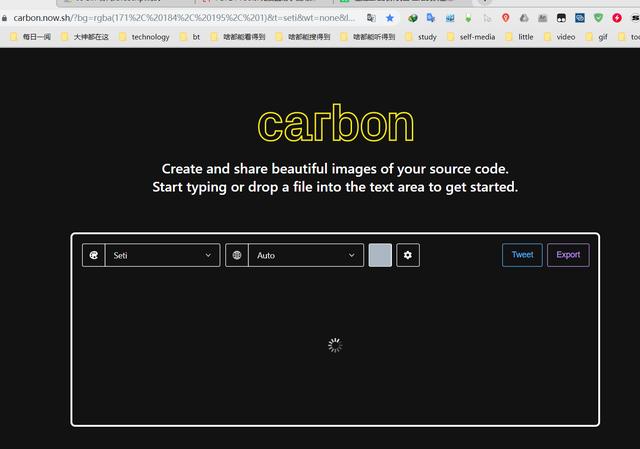Viewport: 640px width, 449px height.
Task: Click the Tweet button
Action: pyautogui.click(x=522, y=255)
